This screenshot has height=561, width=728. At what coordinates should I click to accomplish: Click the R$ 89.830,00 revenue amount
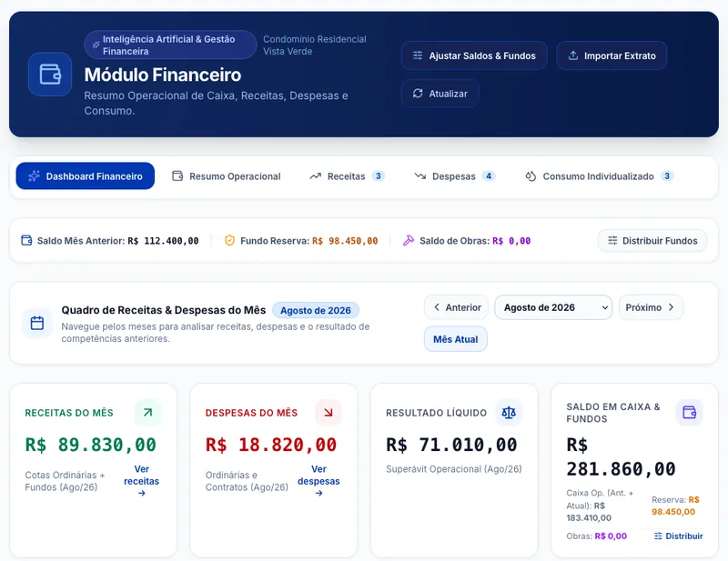point(90,445)
